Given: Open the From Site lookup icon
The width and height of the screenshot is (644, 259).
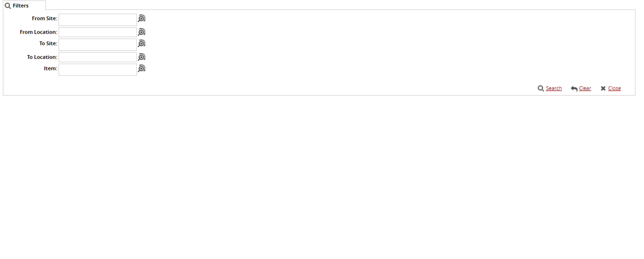Looking at the screenshot, I should pos(141,19).
